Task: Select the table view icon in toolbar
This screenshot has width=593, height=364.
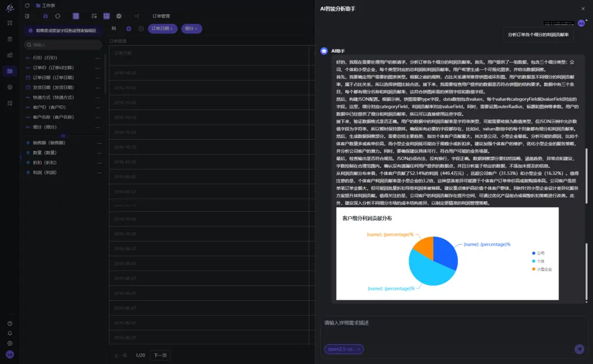Action: point(76,16)
